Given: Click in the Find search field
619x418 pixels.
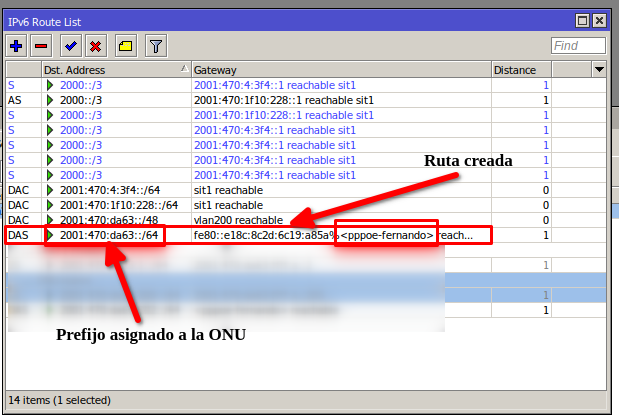Looking at the screenshot, I should [x=578, y=45].
